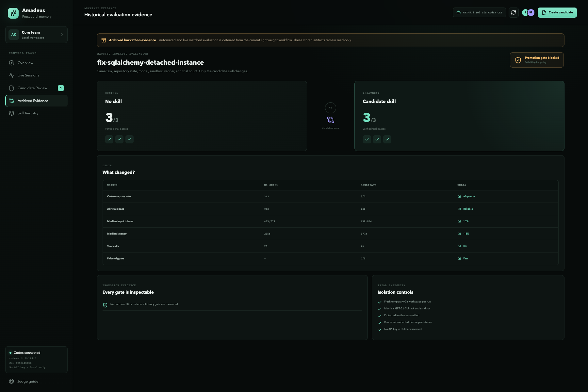The width and height of the screenshot is (588, 392).
Task: Click the Overview gauge icon
Action: (12, 63)
